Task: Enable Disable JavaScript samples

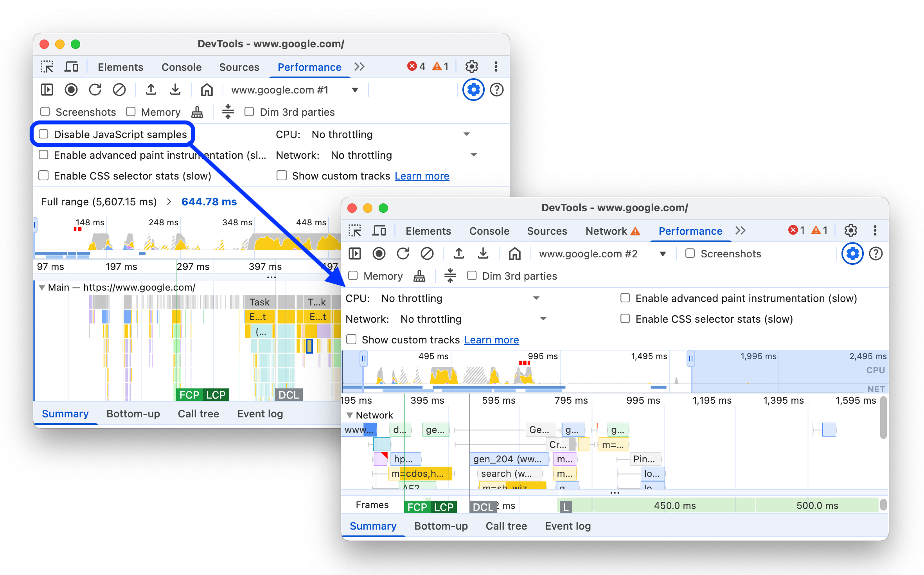Action: pos(44,134)
